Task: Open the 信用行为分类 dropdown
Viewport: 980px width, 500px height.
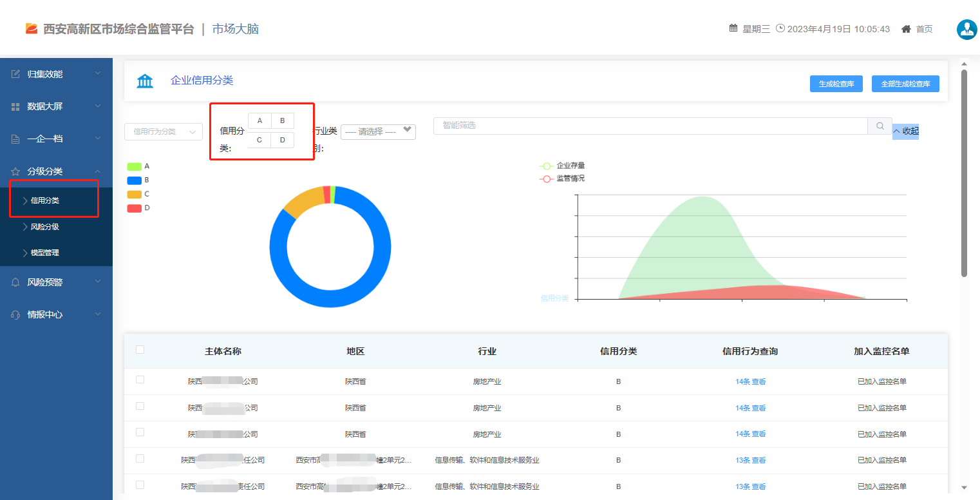Action: 164,131
